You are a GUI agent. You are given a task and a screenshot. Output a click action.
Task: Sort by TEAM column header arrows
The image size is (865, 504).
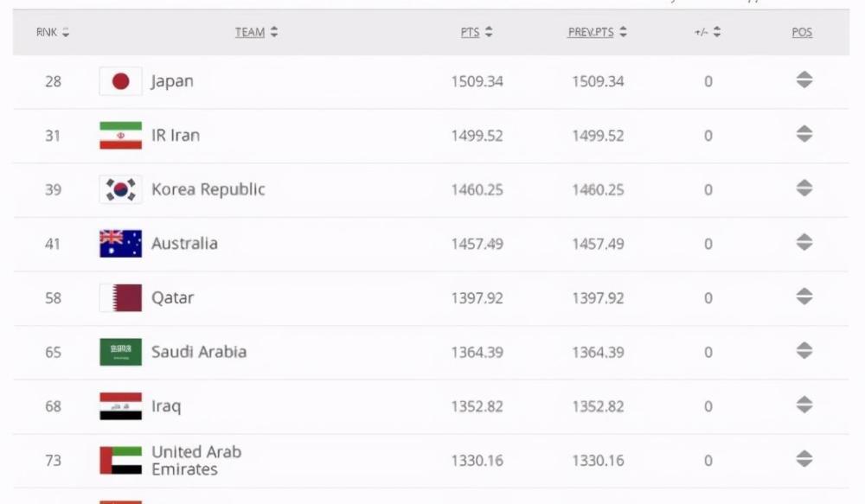click(274, 32)
